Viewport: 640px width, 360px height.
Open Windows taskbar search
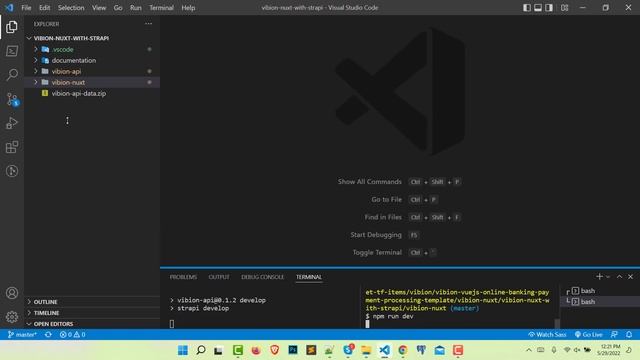tap(201, 350)
